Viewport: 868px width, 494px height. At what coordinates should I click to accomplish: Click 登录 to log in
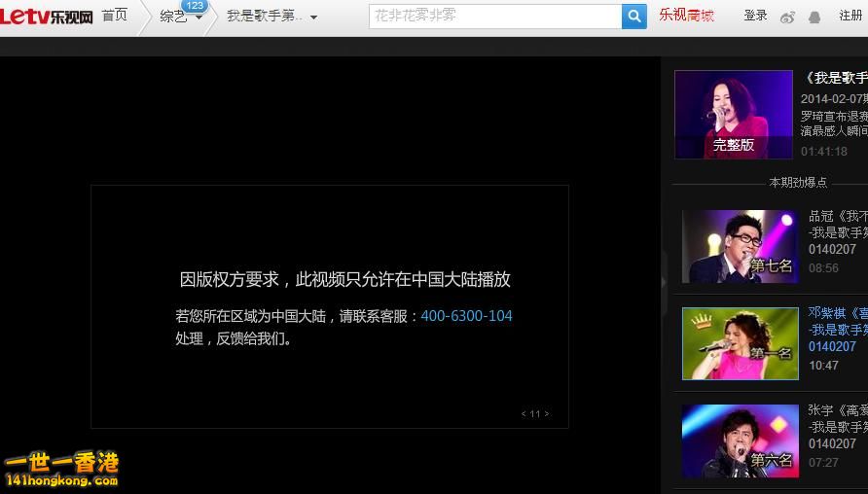pos(755,16)
